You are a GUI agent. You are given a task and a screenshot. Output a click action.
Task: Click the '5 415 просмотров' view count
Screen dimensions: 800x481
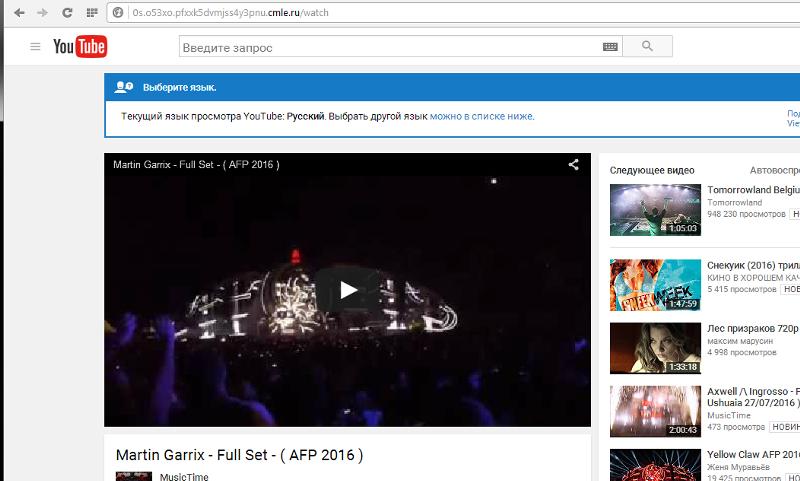[741, 289]
